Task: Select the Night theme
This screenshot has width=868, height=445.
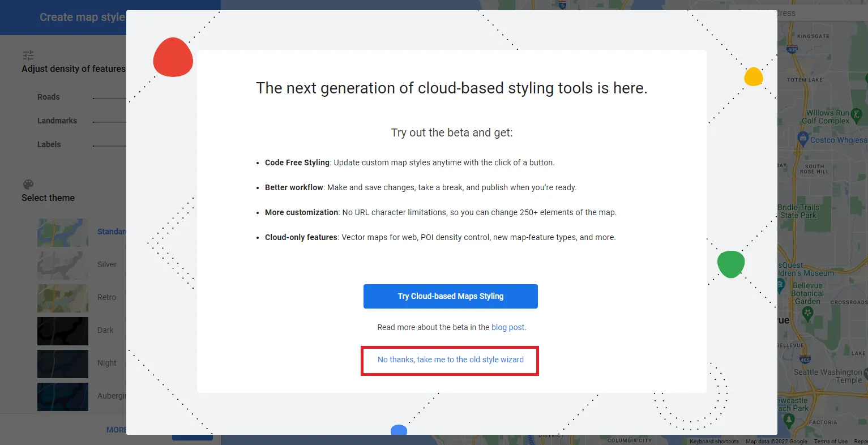Action: (x=62, y=363)
